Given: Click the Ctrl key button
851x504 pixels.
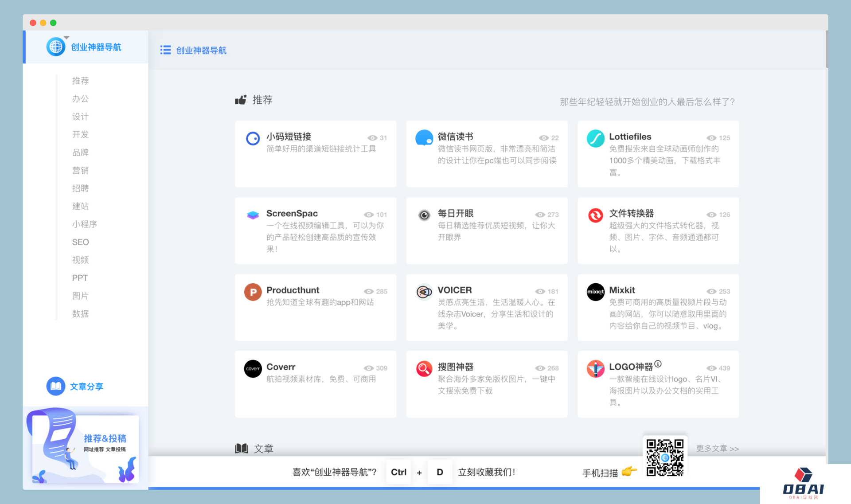Looking at the screenshot, I should point(398,472).
